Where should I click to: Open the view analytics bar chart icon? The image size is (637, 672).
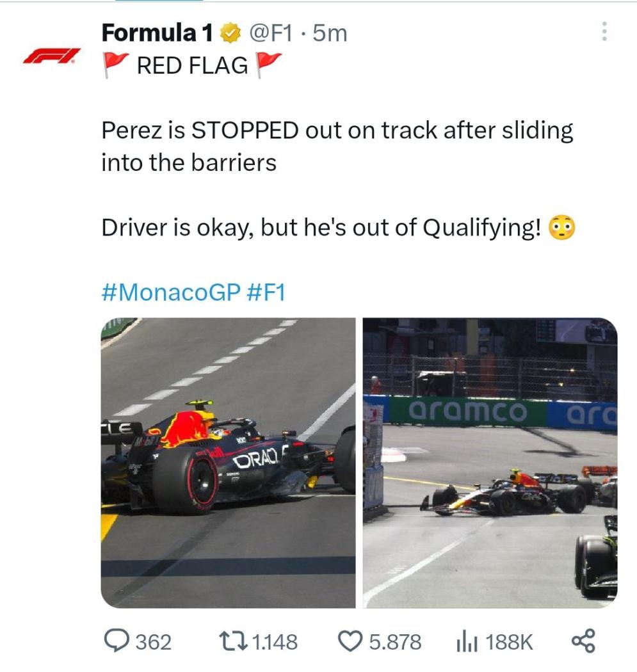[466, 641]
